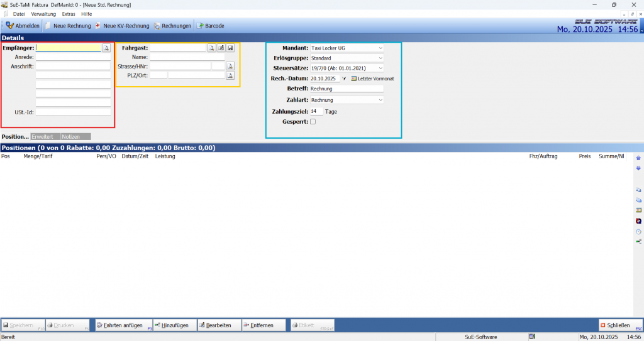Click the Letzter Vormonat button

pyautogui.click(x=372, y=78)
